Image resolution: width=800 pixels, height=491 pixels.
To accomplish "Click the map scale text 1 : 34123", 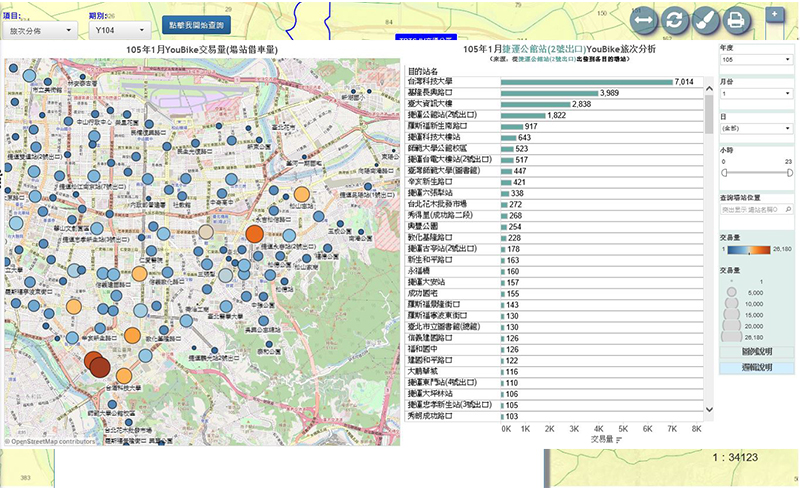I will [x=735, y=457].
